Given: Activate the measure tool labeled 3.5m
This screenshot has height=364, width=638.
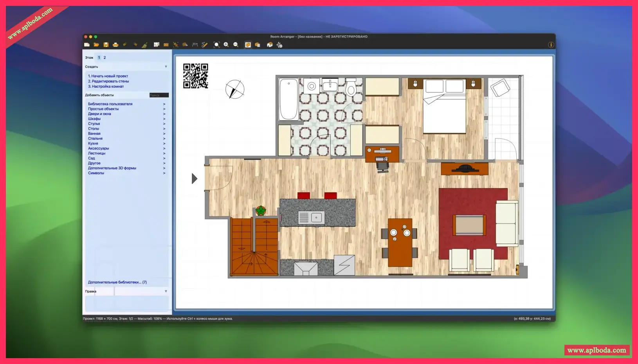Looking at the screenshot, I should tap(194, 45).
